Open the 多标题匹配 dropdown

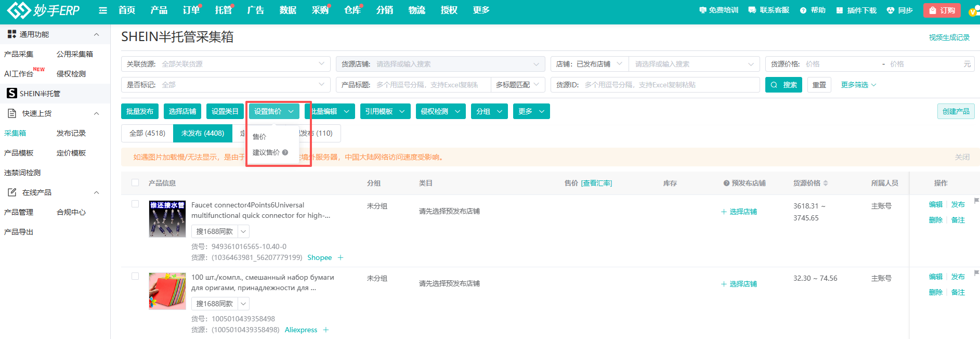[517, 85]
